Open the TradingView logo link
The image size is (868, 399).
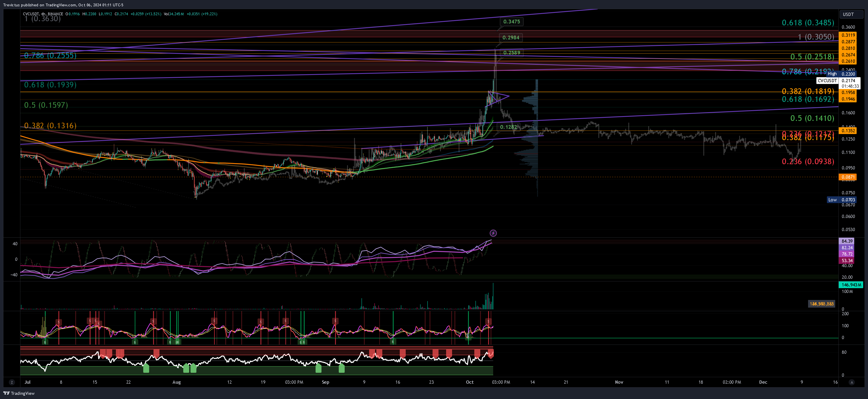(x=19, y=393)
